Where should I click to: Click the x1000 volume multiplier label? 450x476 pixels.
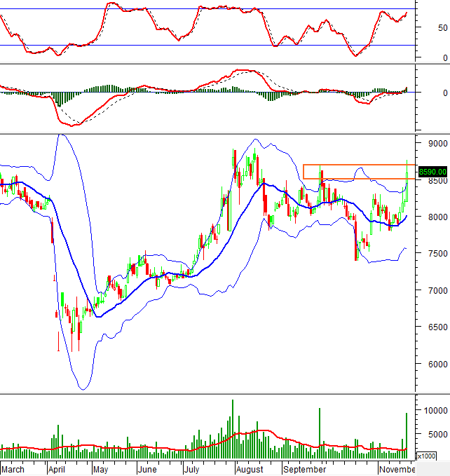click(x=425, y=456)
